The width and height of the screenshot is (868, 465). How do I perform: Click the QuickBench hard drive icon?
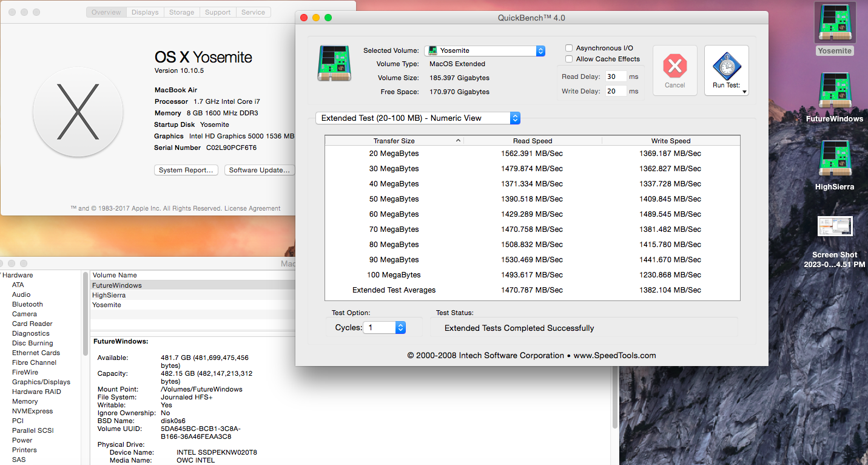334,63
